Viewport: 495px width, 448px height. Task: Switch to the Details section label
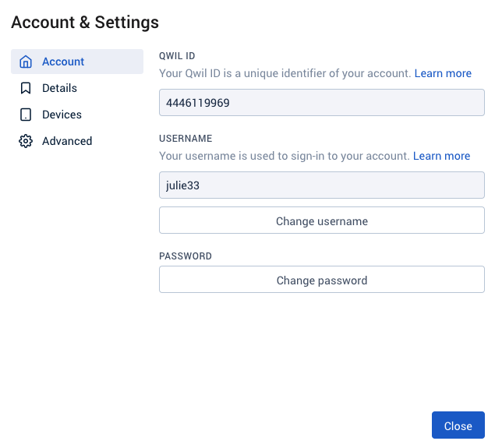[60, 88]
